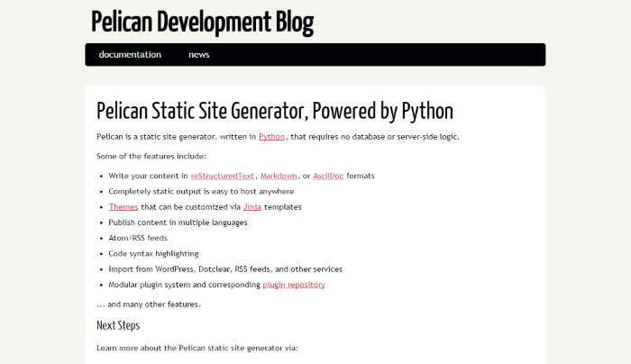Open the Themes link
This screenshot has height=364, width=631.
point(123,206)
